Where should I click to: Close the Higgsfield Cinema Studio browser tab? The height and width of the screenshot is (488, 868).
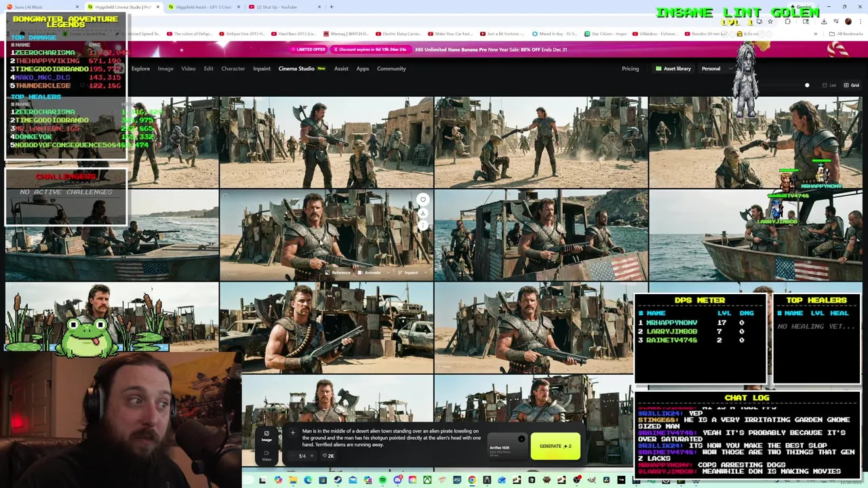pos(157,7)
